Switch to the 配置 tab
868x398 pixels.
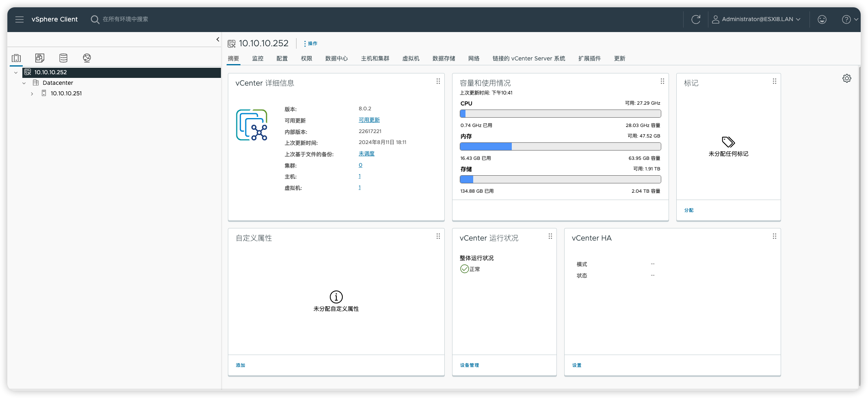(282, 58)
